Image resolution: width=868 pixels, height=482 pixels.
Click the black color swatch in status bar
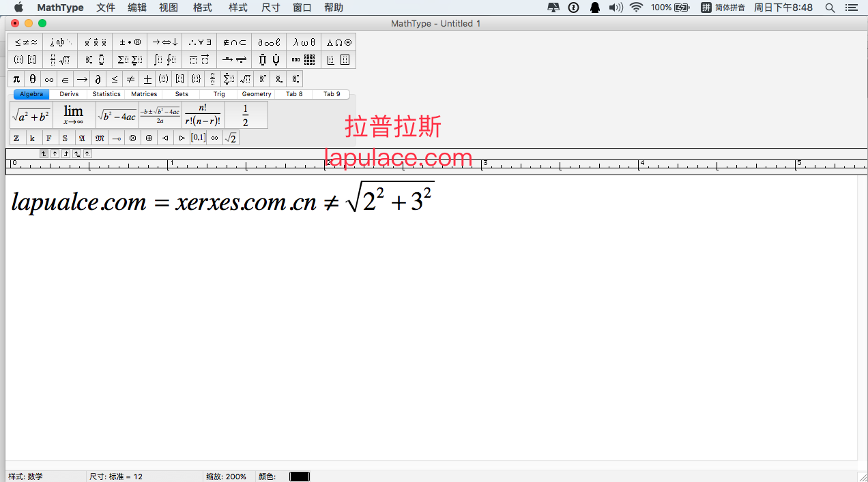pyautogui.click(x=299, y=477)
